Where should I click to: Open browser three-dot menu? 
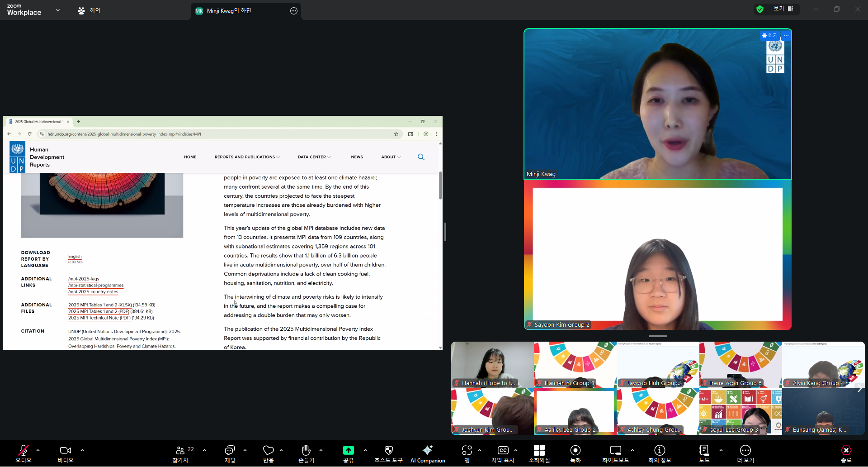point(436,134)
